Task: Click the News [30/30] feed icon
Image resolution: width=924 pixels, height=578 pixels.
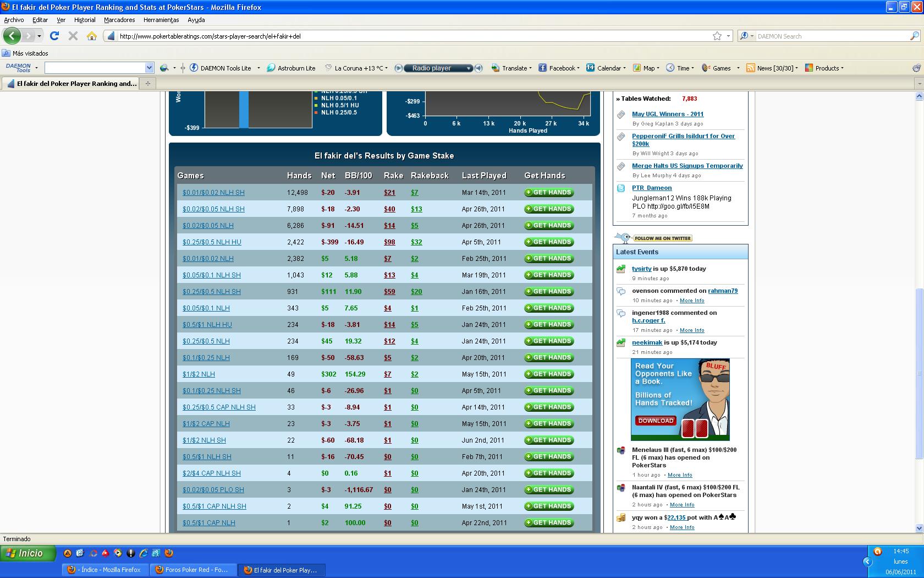Action: [750, 68]
